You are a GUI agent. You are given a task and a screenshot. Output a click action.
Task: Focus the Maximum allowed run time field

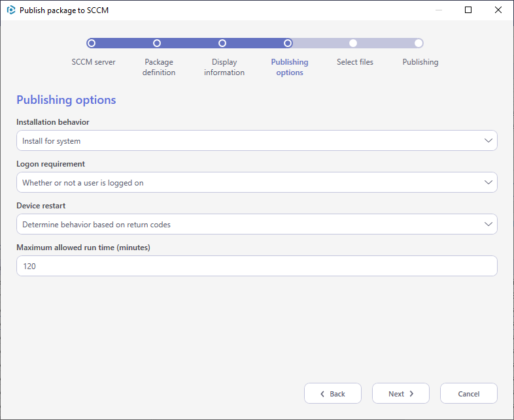point(257,266)
